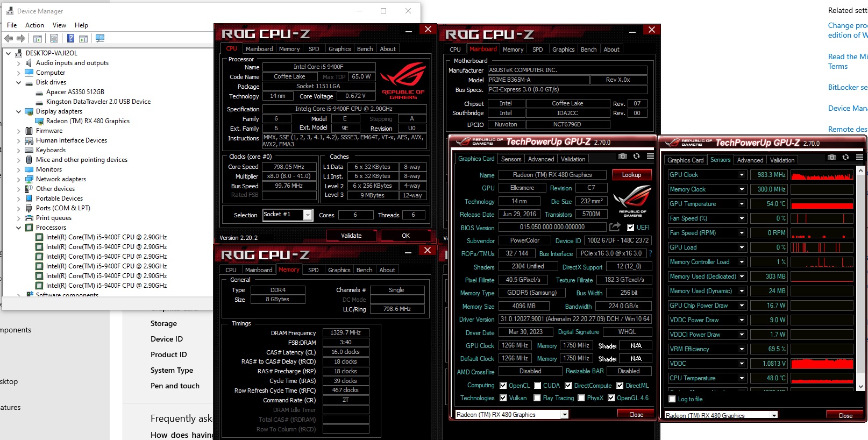The width and height of the screenshot is (868, 440).
Task: Click the computer icon beside DESKTOP-VAJI2OL
Action: click(x=19, y=53)
